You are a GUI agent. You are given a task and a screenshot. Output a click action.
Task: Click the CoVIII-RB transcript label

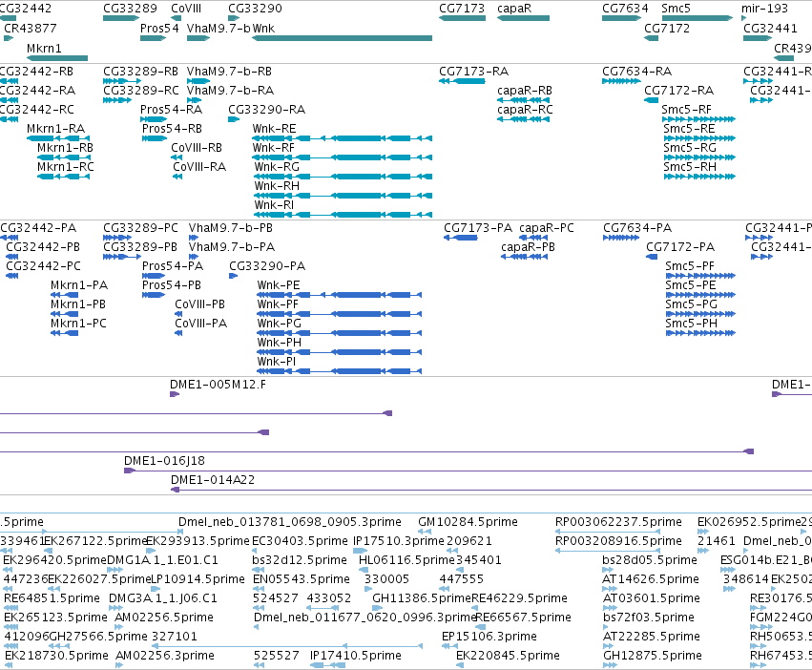[x=197, y=148]
